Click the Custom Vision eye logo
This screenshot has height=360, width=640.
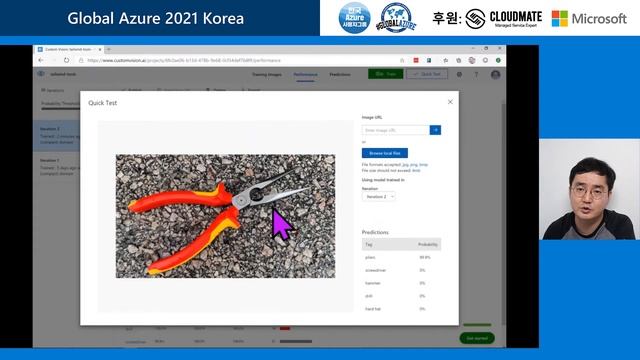pos(41,74)
